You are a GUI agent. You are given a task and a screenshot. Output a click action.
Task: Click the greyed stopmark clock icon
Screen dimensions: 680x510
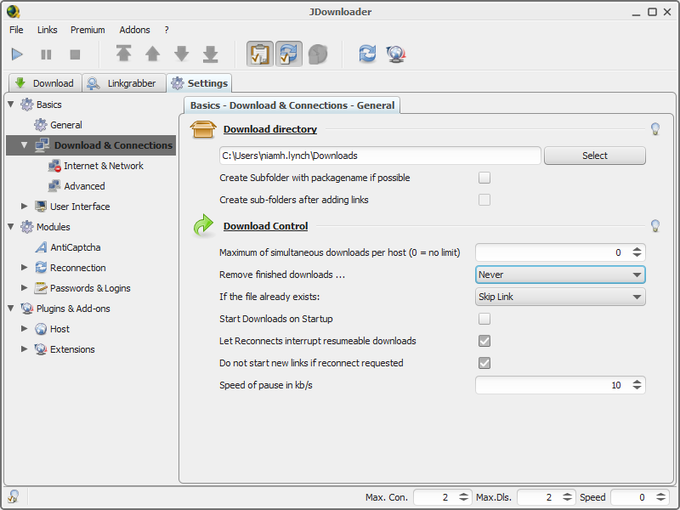pos(318,54)
